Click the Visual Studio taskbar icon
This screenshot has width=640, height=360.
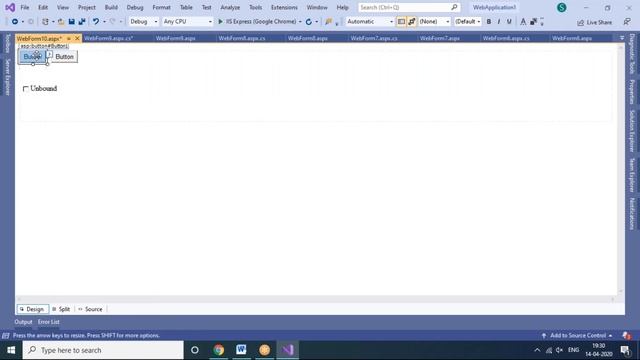[288, 350]
